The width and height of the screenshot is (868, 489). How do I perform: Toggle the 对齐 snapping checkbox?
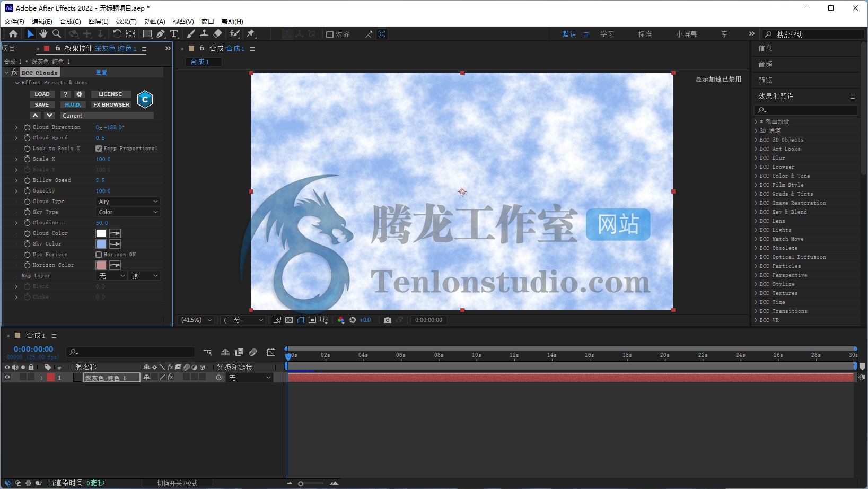coord(330,34)
